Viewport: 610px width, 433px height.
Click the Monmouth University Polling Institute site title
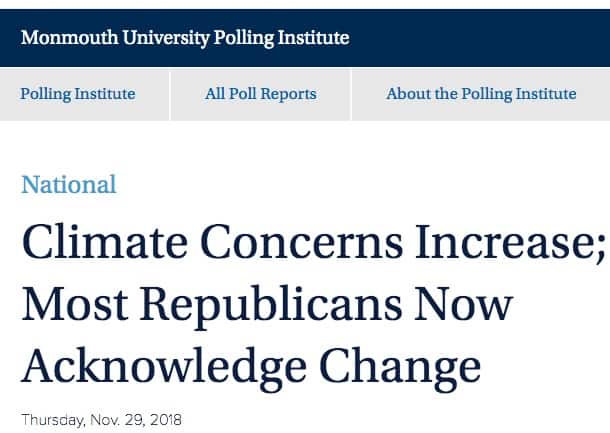[x=185, y=38]
